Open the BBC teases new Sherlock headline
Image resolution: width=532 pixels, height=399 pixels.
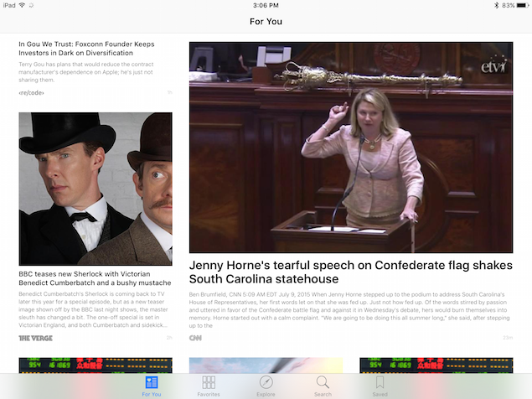[x=95, y=278]
